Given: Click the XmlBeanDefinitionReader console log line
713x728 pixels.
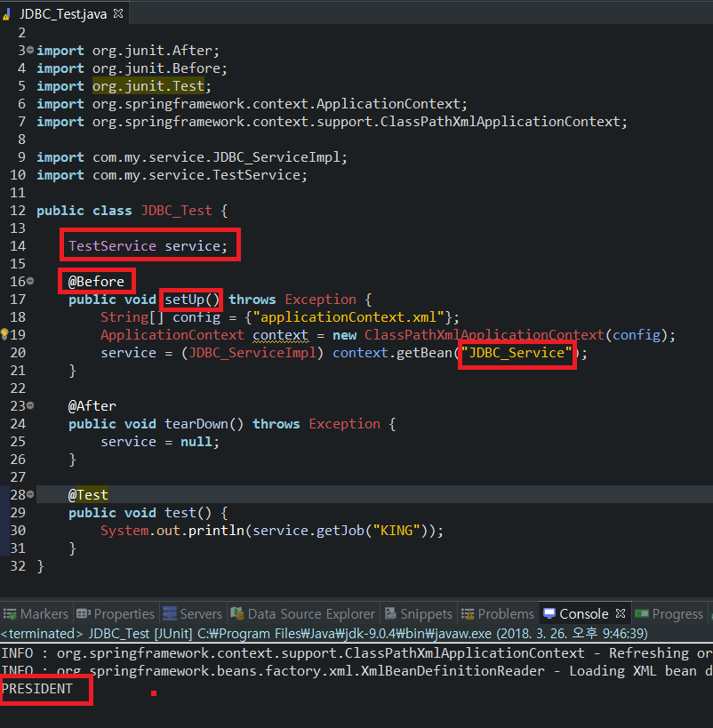Looking at the screenshot, I should click(356, 670).
